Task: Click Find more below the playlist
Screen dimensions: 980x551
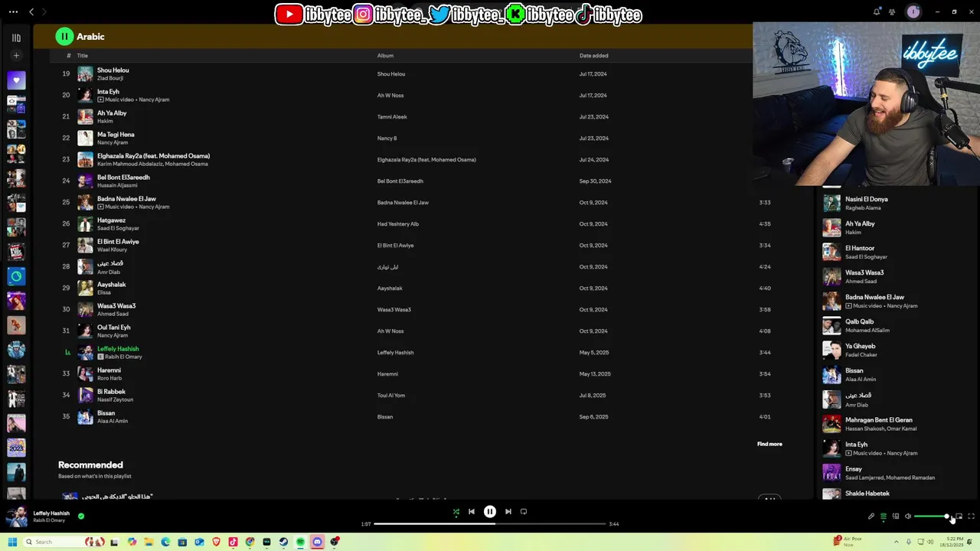Action: 769,444
